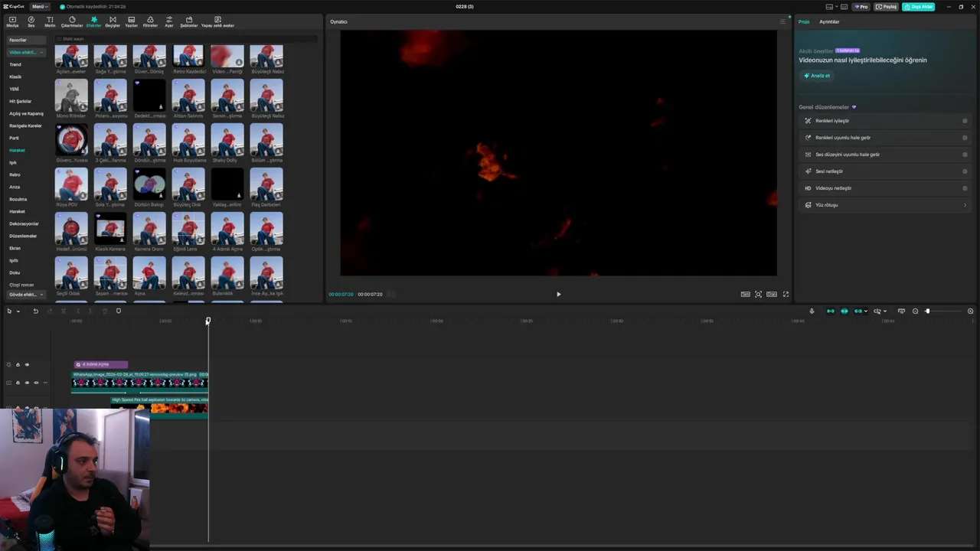Choose the Dürbün Bakışı effect thumbnail
Viewport: 980px width, 551px height.
click(149, 185)
